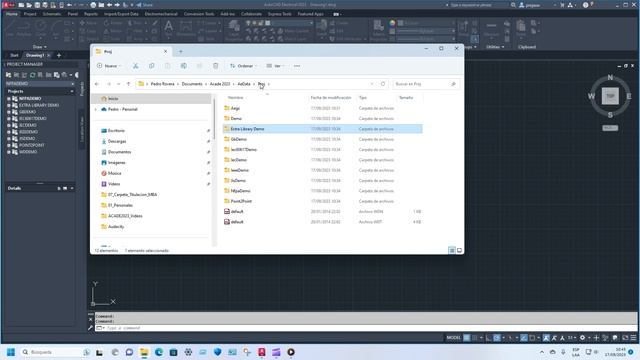Screen dimensions: 640x360
Task: Open the Schematic ribbon tab
Action: 52,14
